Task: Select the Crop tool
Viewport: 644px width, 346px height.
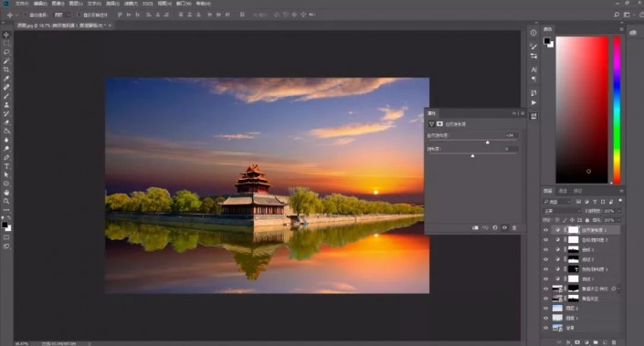Action: tap(6, 69)
